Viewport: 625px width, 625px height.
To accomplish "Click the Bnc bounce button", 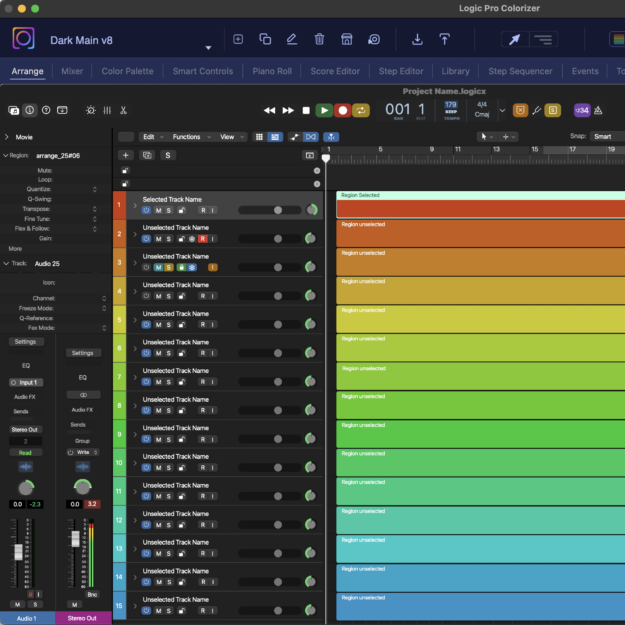I will point(92,594).
